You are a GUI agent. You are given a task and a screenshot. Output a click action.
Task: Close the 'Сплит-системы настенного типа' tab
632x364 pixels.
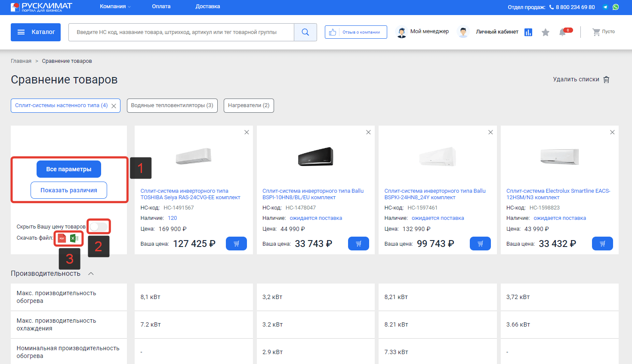point(114,106)
